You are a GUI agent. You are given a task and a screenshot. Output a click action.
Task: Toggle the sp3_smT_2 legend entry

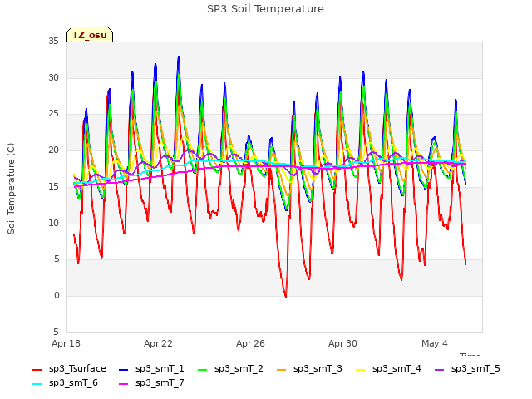pos(230,368)
